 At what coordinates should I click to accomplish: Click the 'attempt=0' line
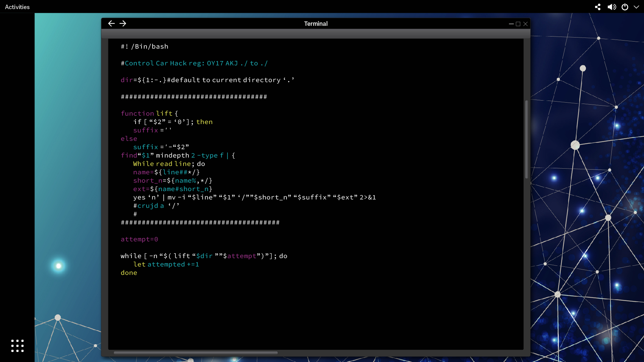tap(139, 239)
